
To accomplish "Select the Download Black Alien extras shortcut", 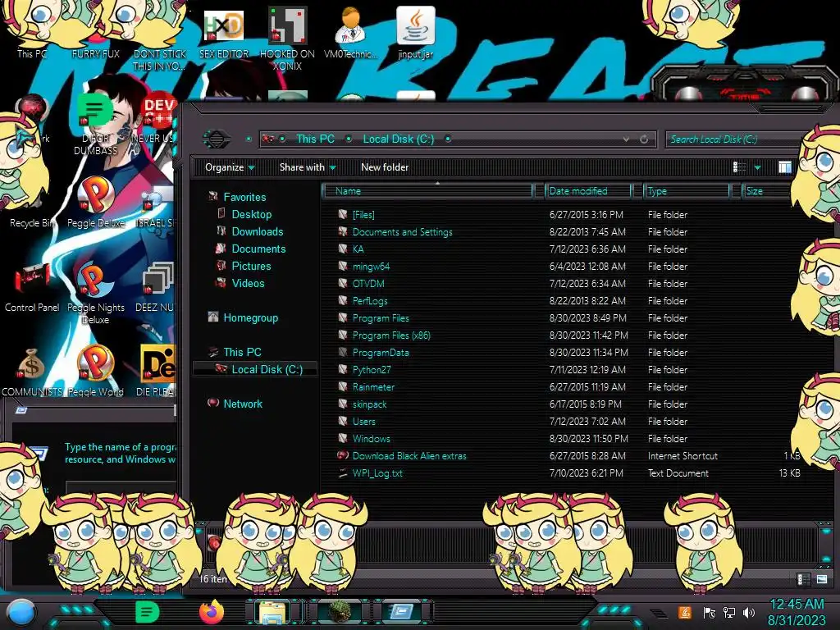I will click(x=409, y=456).
